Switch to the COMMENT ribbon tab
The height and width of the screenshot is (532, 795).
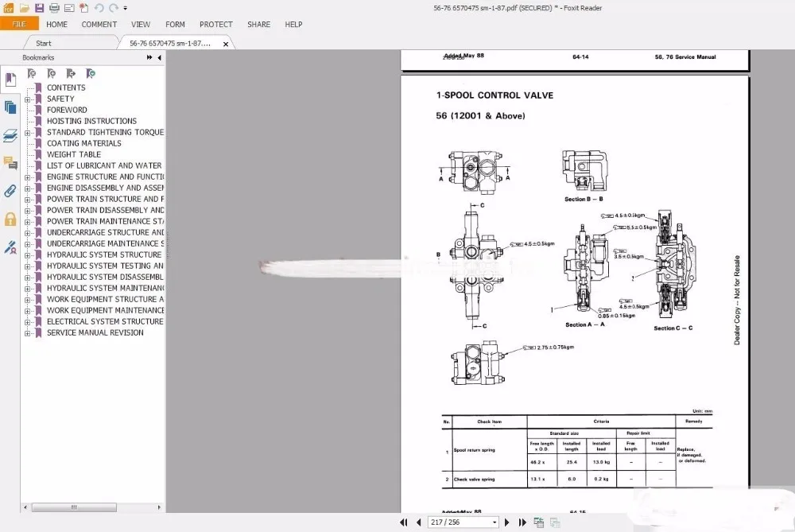point(99,25)
